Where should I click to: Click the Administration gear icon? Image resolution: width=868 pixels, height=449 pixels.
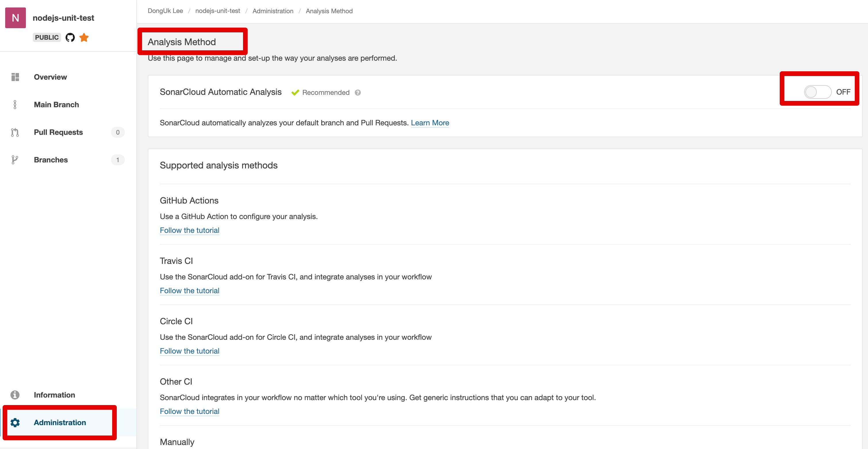15,422
